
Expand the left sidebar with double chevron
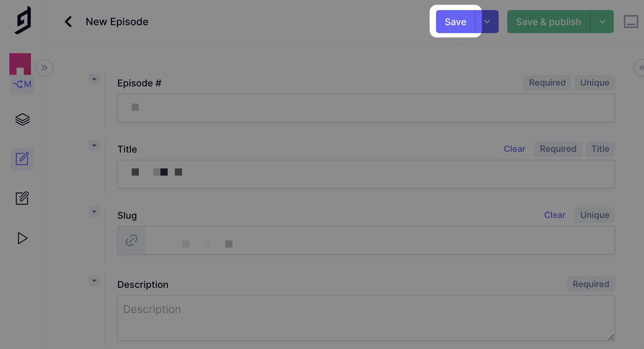45,68
